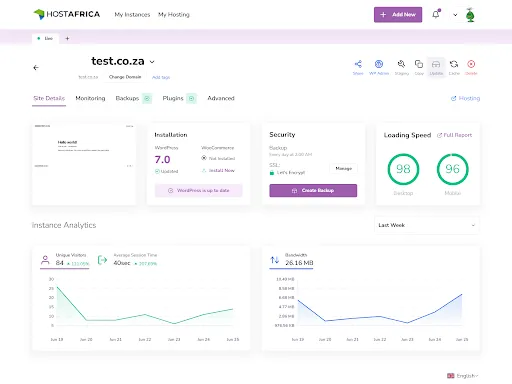Go back with left arrow
Viewport: 512px width, 384px height.
pos(36,68)
